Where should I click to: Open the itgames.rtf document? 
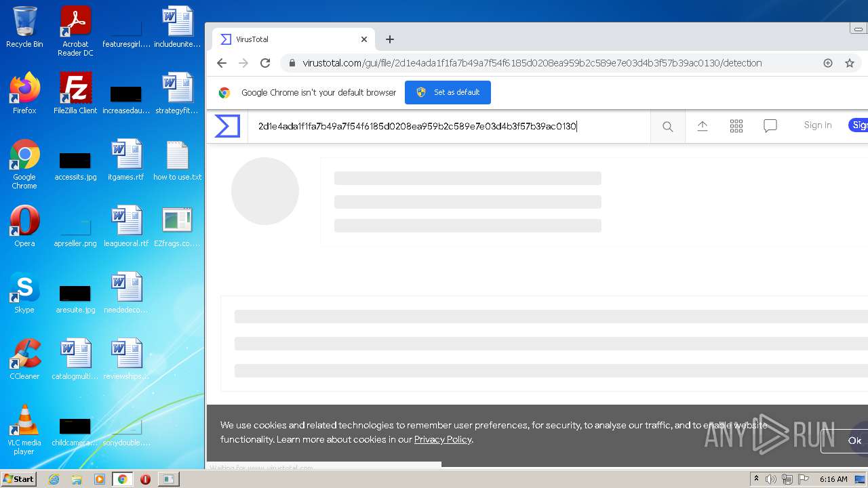(x=126, y=160)
